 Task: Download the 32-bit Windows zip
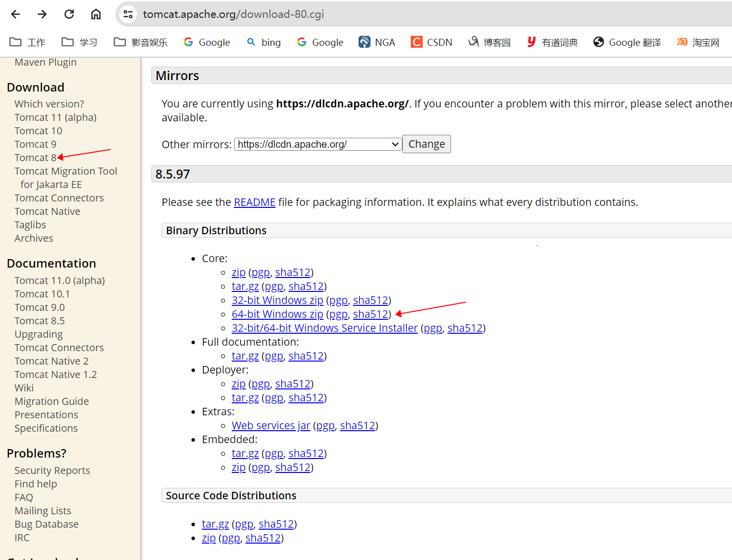coord(277,300)
